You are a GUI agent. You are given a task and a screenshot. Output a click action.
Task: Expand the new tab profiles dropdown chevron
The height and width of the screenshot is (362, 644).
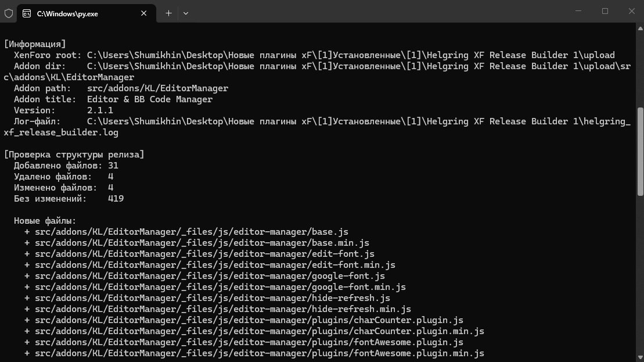pos(186,13)
